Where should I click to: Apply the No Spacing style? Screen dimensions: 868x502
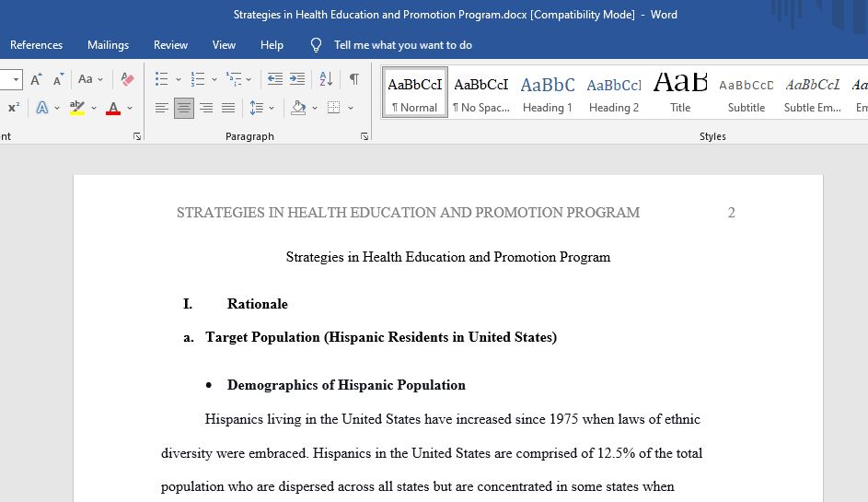[481, 92]
